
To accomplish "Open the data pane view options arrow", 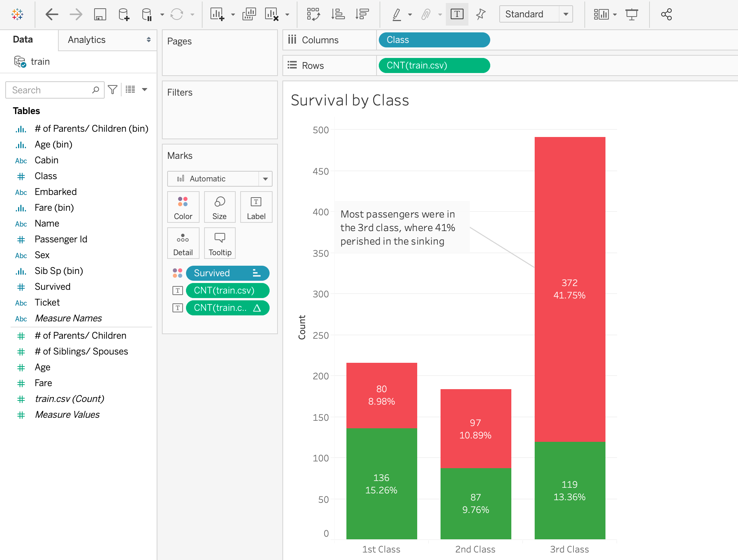I will click(145, 90).
